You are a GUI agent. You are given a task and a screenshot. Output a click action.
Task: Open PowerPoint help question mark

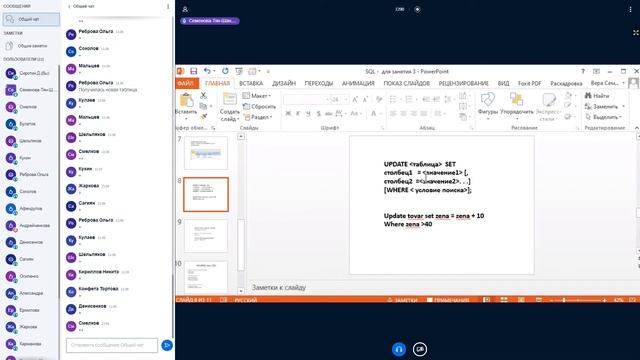coord(583,71)
